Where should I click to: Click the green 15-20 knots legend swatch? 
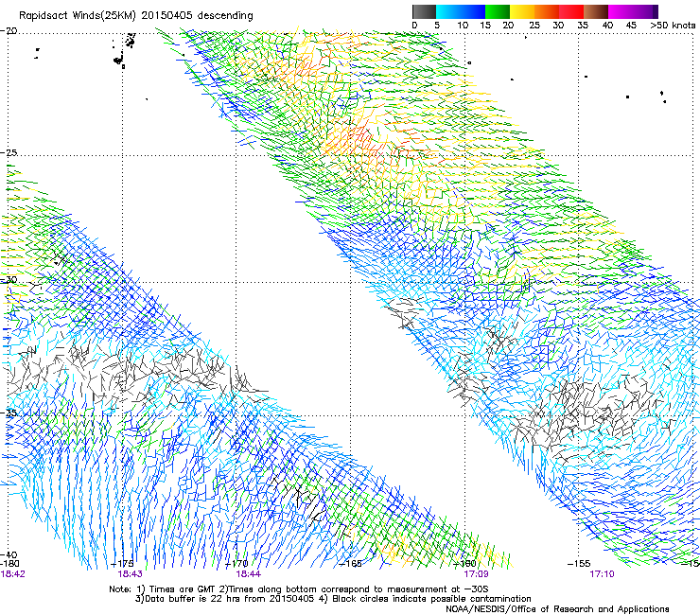(498, 11)
